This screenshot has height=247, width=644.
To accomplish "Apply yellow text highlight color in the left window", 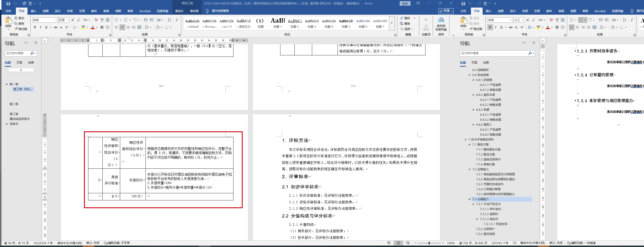I will point(83,27).
